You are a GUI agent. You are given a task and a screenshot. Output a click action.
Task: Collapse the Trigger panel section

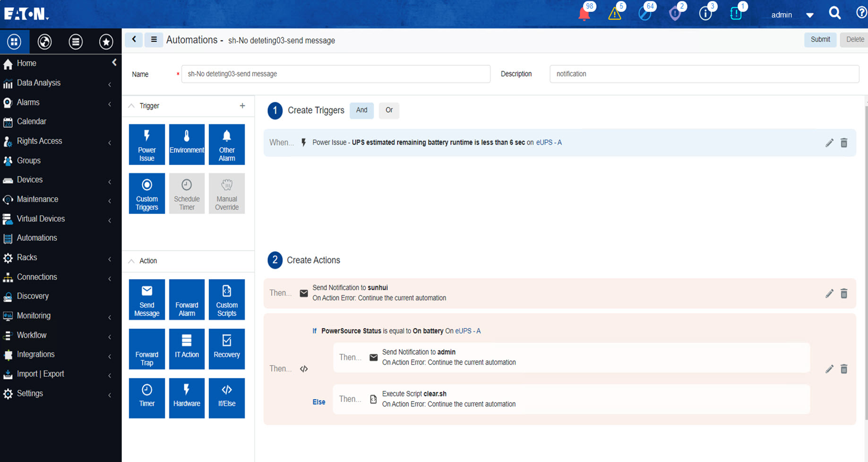point(132,106)
